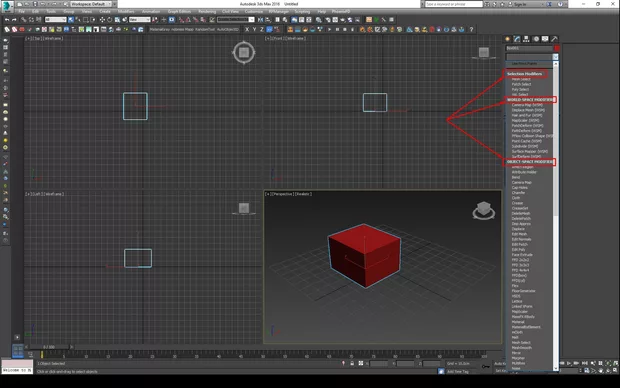
Task: Click the red object color swatch
Action: (556, 48)
